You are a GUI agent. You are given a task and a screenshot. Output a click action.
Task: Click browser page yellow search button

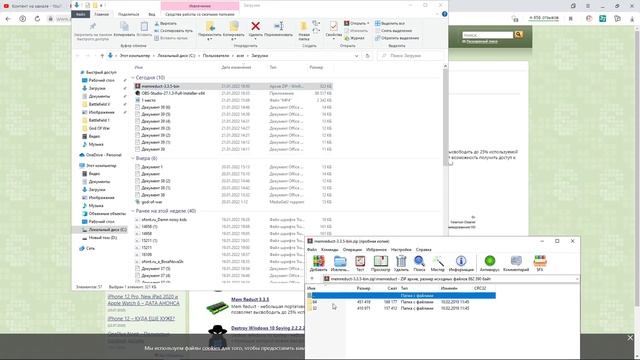tap(519, 35)
